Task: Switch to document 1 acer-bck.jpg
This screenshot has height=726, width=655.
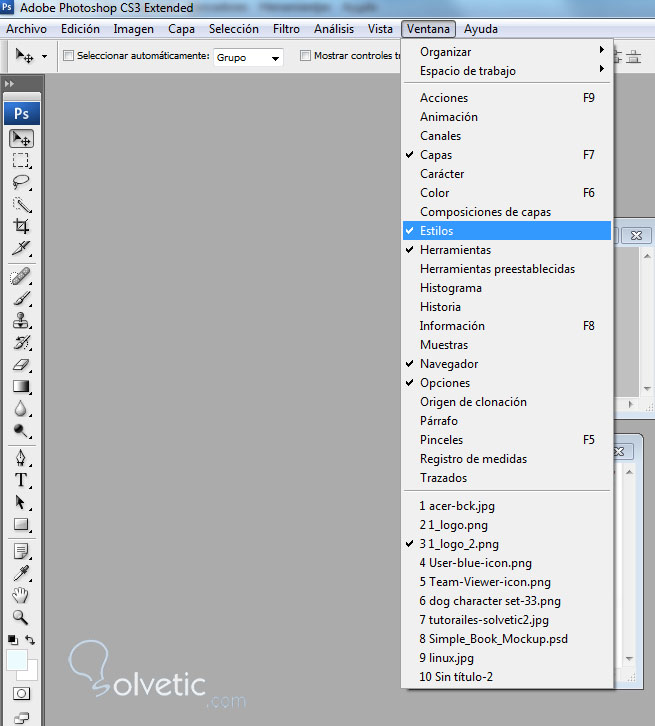Action: pos(507,506)
